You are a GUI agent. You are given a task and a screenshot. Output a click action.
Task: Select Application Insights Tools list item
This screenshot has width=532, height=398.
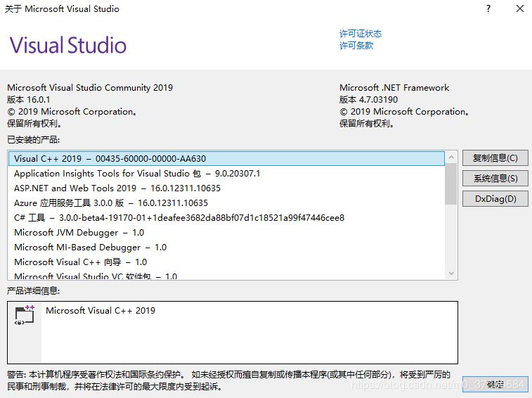pos(137,174)
